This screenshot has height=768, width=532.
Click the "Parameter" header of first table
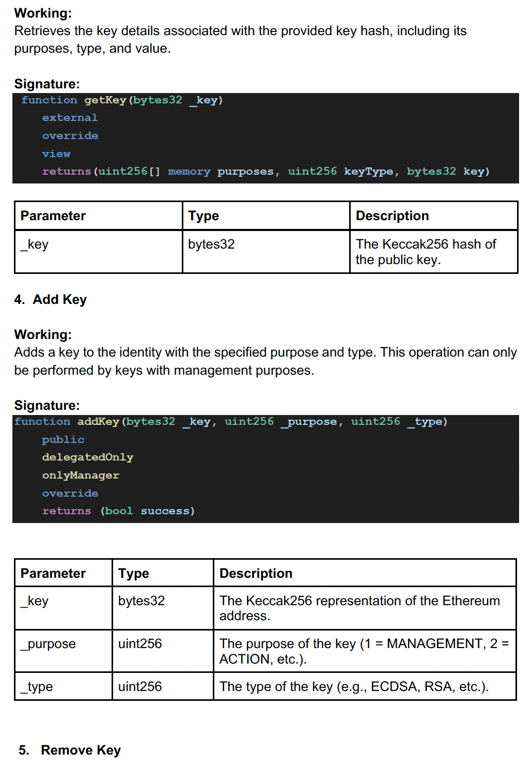click(53, 216)
